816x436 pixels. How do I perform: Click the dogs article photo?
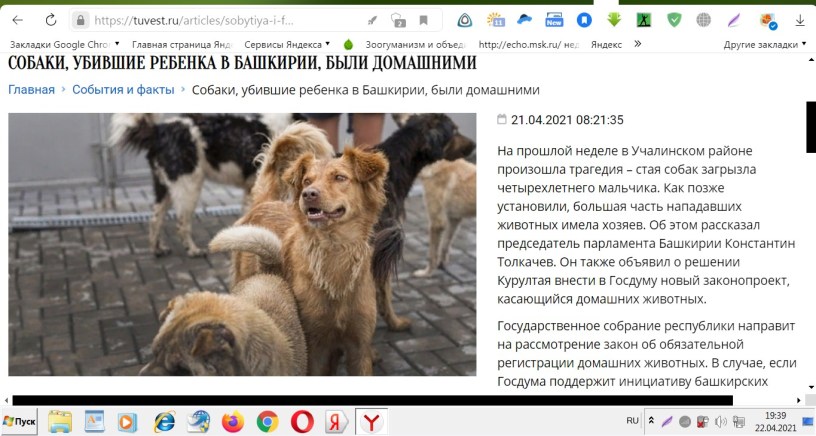242,244
